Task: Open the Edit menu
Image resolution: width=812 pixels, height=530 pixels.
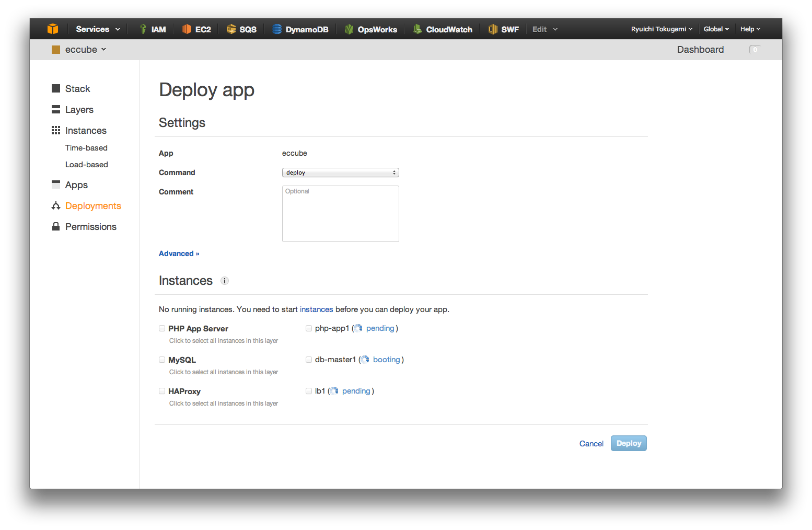Action: coord(543,29)
